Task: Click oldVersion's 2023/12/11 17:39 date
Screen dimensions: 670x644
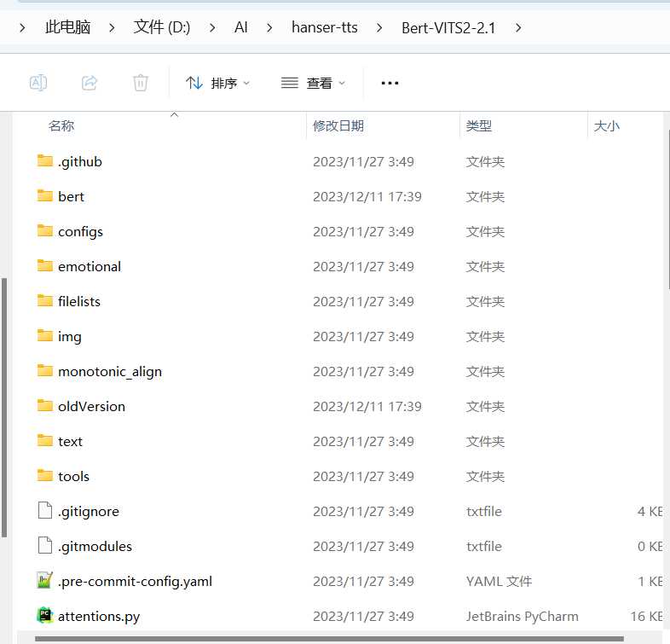Action: [367, 406]
